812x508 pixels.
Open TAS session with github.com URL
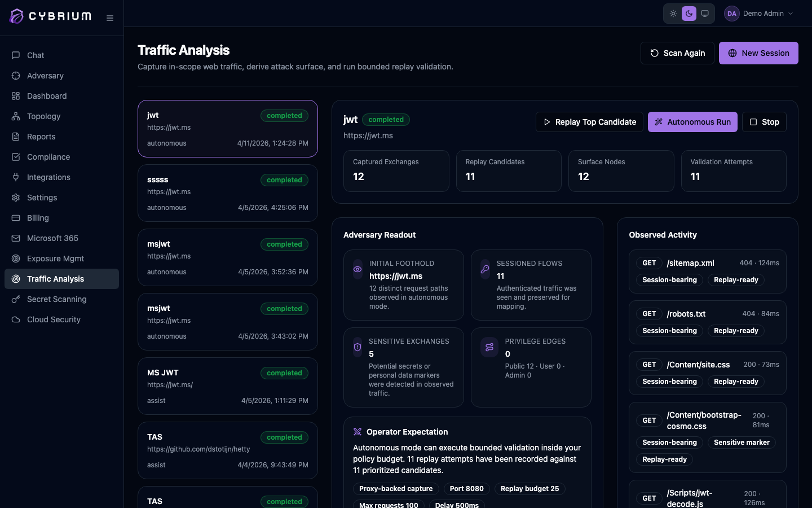click(x=228, y=450)
